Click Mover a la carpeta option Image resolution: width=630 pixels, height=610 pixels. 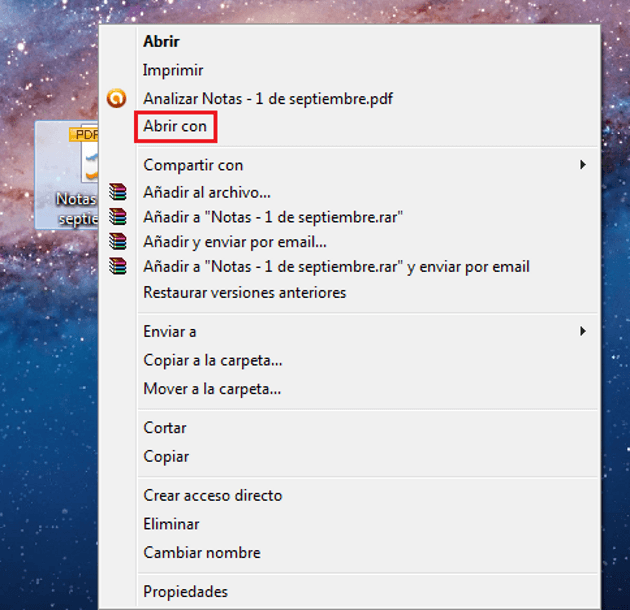[212, 388]
